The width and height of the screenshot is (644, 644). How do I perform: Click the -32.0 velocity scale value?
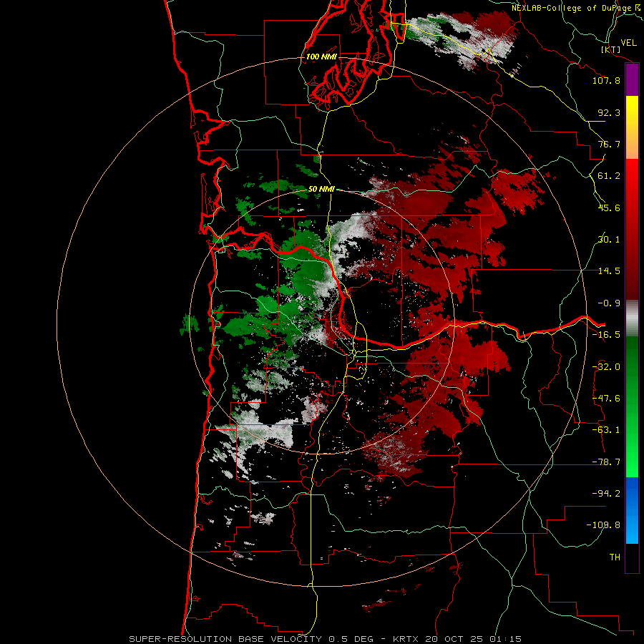[x=606, y=367]
